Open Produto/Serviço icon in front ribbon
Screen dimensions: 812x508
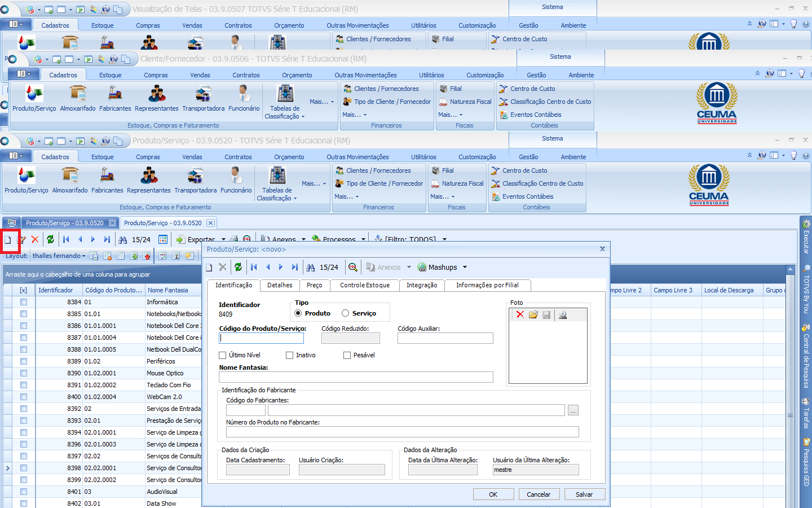[x=27, y=181]
